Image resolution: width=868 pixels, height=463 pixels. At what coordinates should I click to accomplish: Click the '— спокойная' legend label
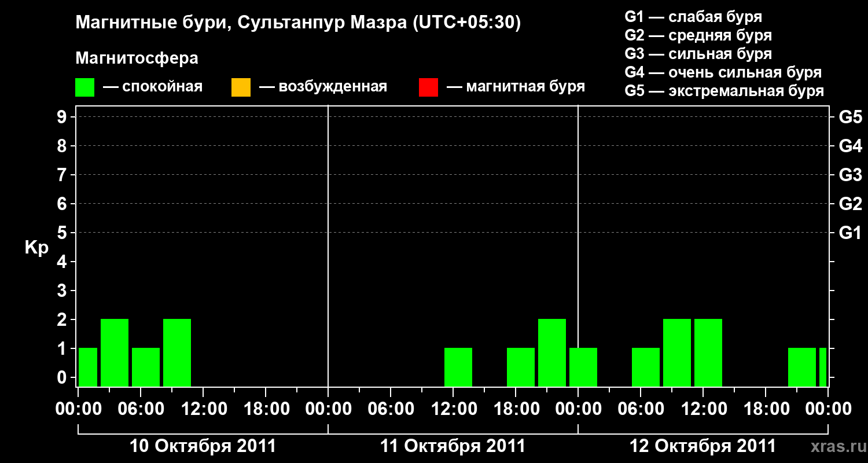(x=152, y=87)
